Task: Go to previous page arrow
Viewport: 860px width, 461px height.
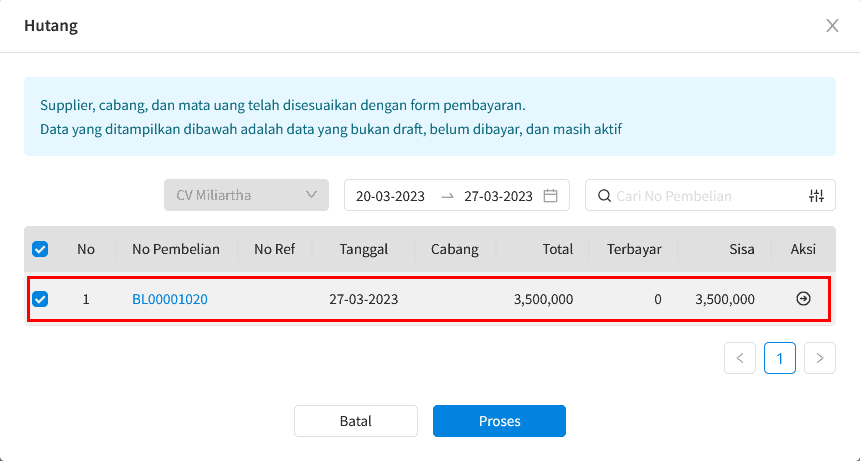Action: tap(740, 358)
